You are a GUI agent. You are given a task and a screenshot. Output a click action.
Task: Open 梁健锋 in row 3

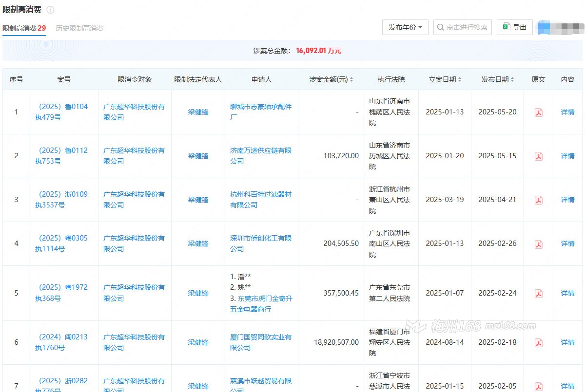point(198,200)
